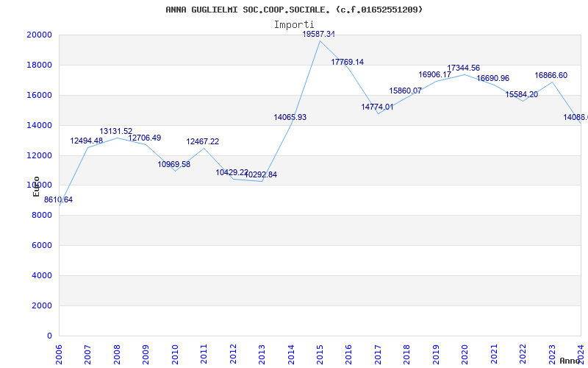Click the 2015 x-axis tick label

(x=320, y=354)
